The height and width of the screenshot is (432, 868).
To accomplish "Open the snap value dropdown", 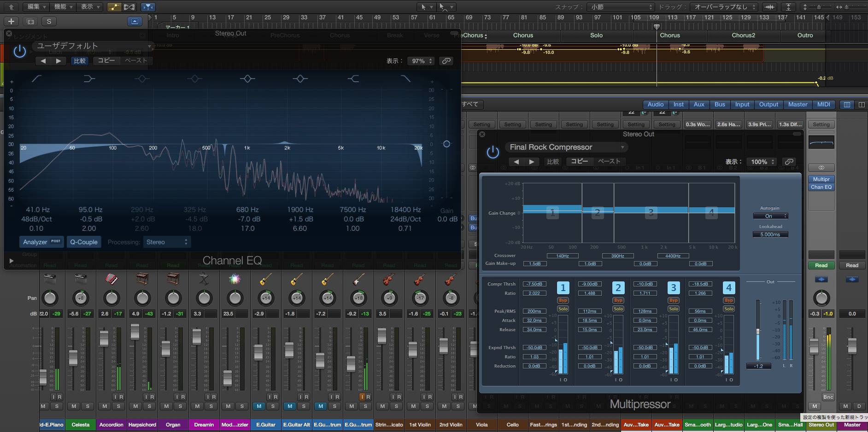I will tap(620, 7).
